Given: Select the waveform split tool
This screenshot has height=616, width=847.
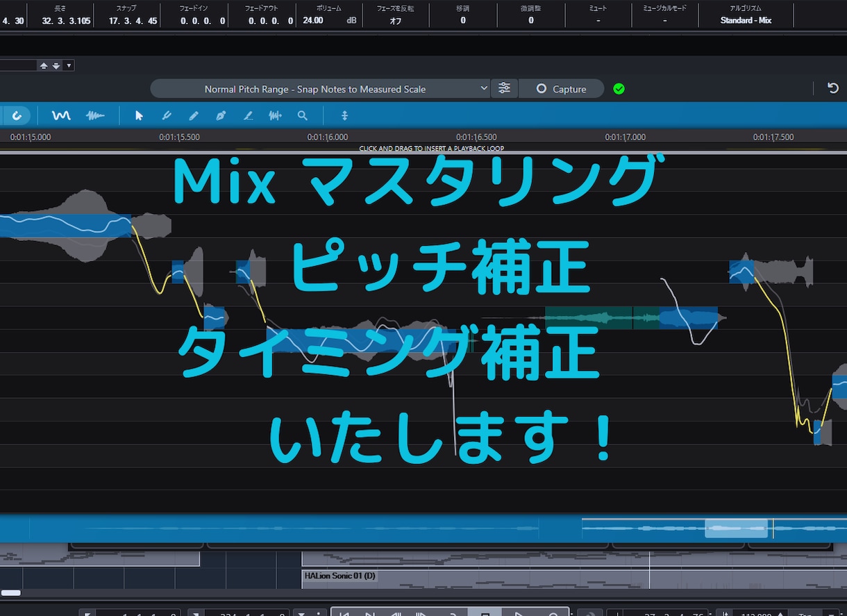Looking at the screenshot, I should 276,115.
